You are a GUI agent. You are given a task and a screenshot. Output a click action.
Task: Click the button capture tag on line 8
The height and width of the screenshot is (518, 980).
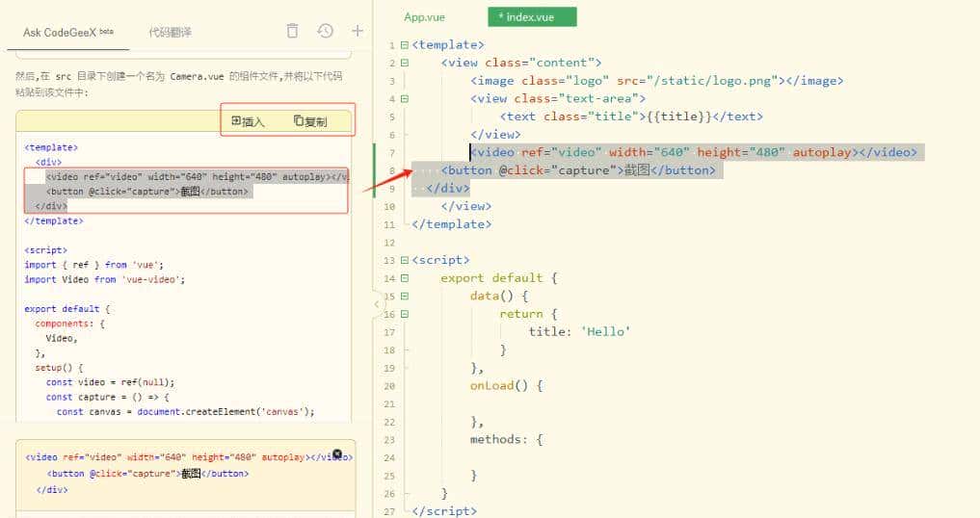pos(578,170)
